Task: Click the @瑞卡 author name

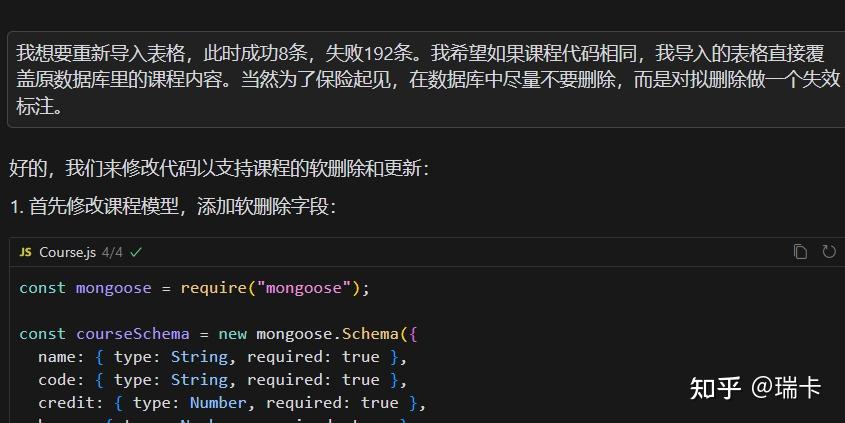Action: 787,388
